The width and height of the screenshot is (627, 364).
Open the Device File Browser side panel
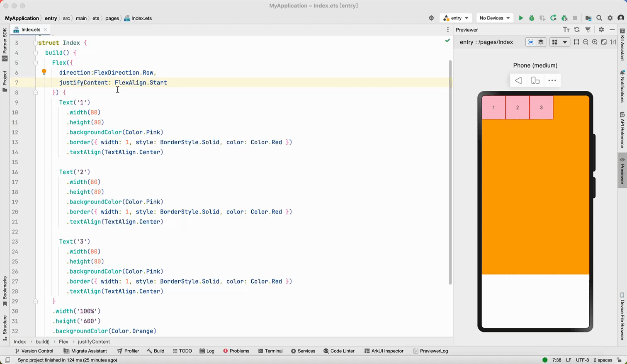622,317
